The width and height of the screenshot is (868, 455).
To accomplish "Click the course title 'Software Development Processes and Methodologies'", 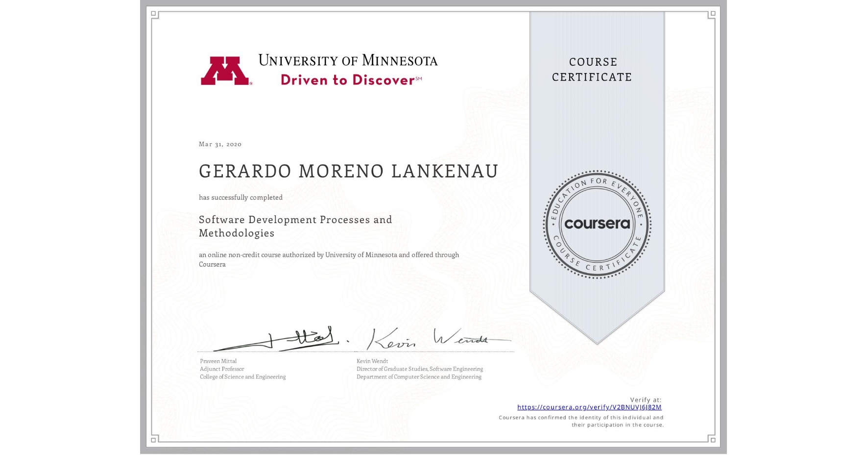I will [294, 226].
